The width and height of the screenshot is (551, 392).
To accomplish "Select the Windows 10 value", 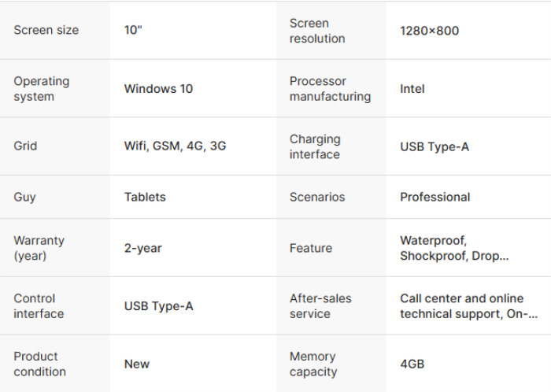I will point(158,89).
